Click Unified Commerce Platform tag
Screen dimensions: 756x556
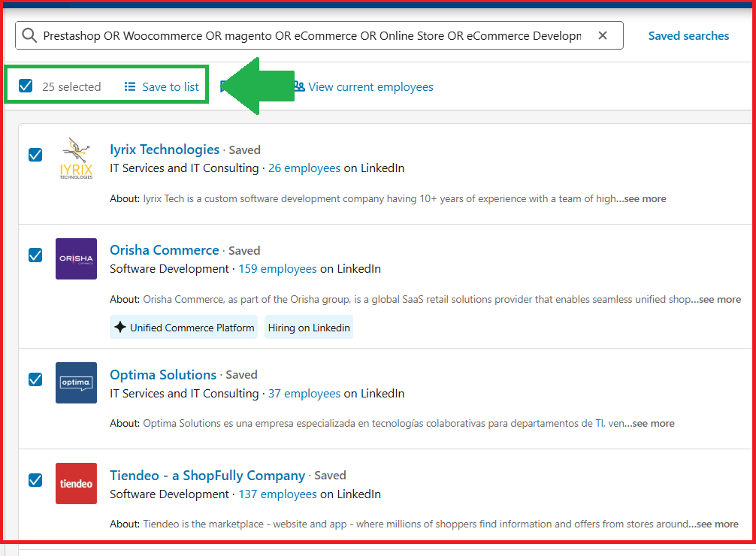(183, 328)
